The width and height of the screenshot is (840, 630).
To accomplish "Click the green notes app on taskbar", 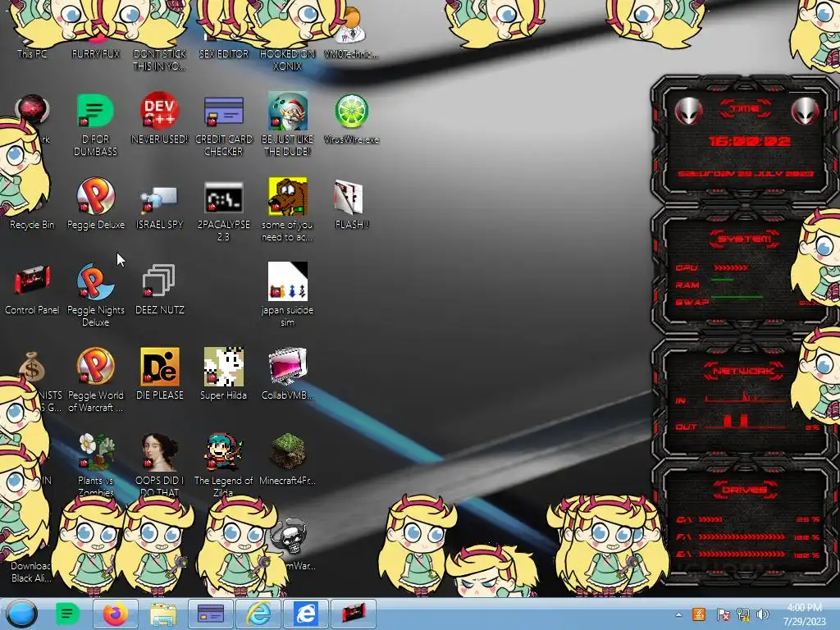I will click(67, 614).
